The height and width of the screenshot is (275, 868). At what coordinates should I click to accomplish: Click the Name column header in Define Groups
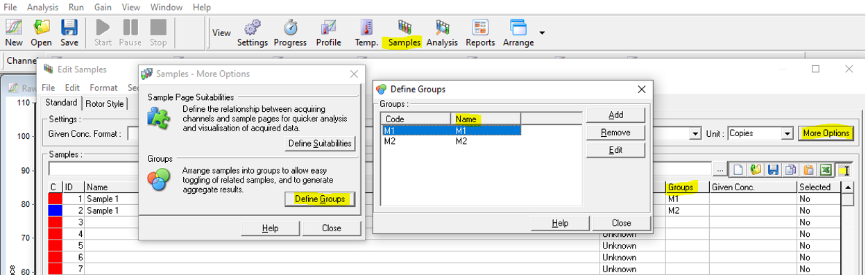coord(486,119)
